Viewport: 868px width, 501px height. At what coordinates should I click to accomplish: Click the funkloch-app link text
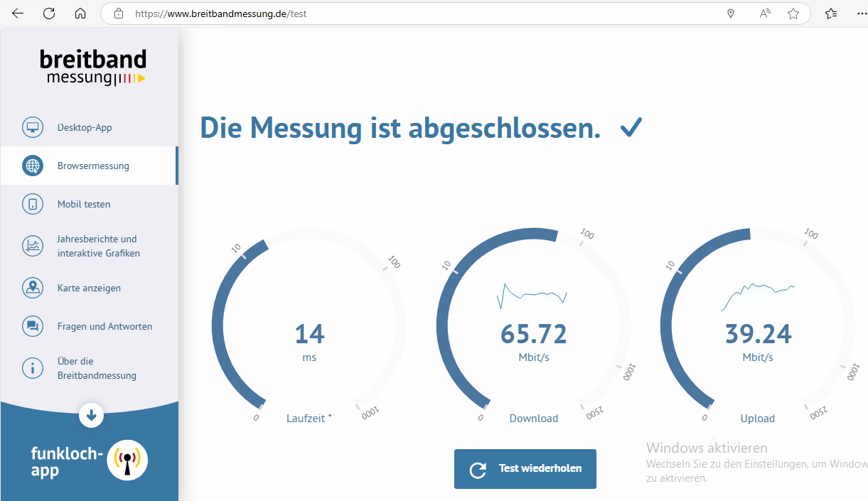coord(67,461)
